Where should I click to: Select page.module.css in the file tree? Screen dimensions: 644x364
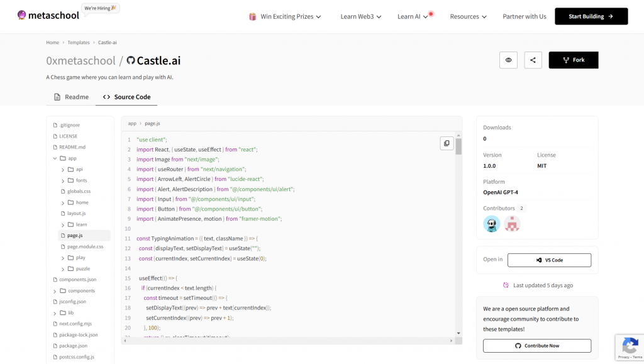pyautogui.click(x=86, y=246)
